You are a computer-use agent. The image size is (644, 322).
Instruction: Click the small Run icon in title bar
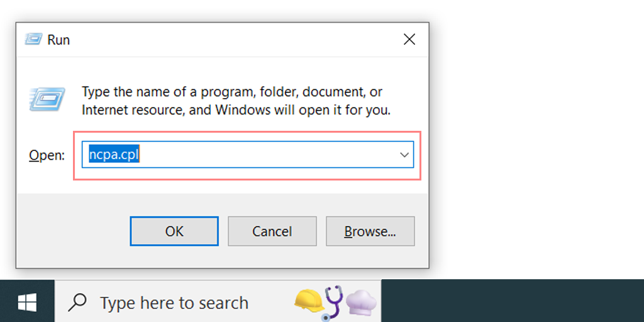(x=34, y=40)
